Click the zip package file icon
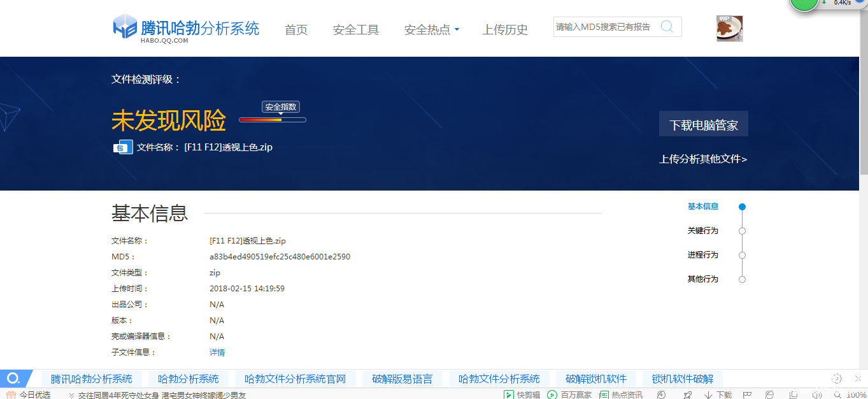This screenshot has height=399, width=868. (123, 147)
